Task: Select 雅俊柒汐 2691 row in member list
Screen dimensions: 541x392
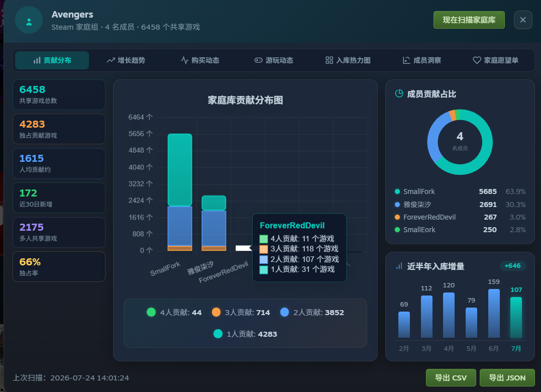Action: tap(460, 204)
